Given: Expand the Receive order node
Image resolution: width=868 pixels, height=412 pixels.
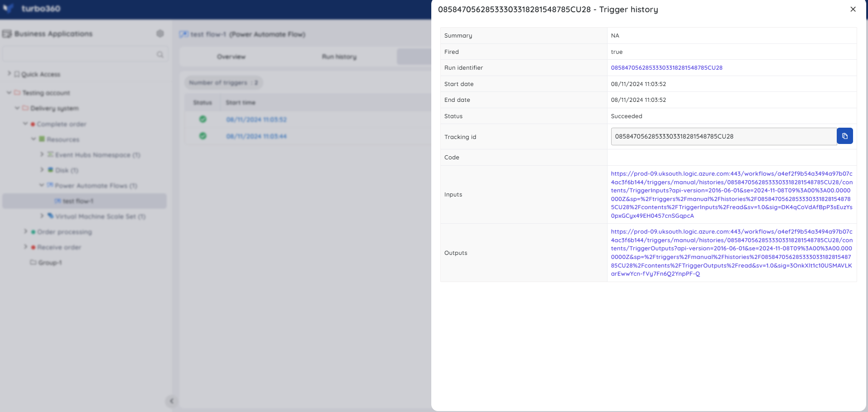Looking at the screenshot, I should point(25,246).
